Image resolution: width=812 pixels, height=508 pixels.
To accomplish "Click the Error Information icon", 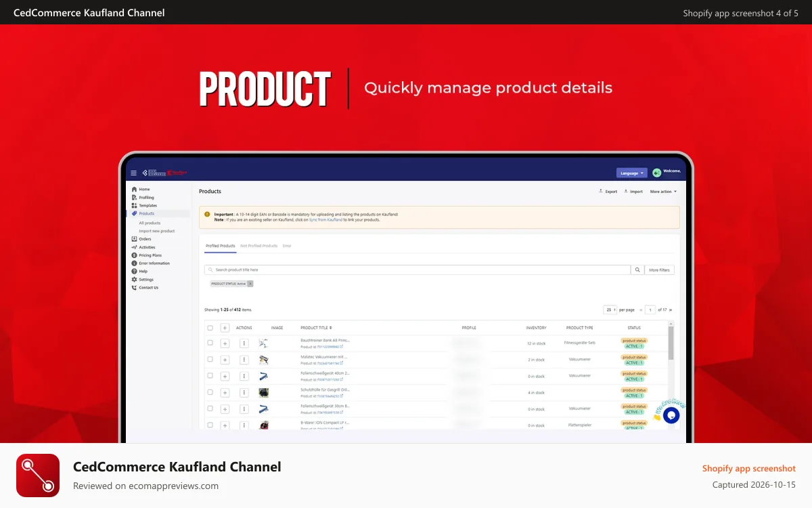I will [x=134, y=263].
